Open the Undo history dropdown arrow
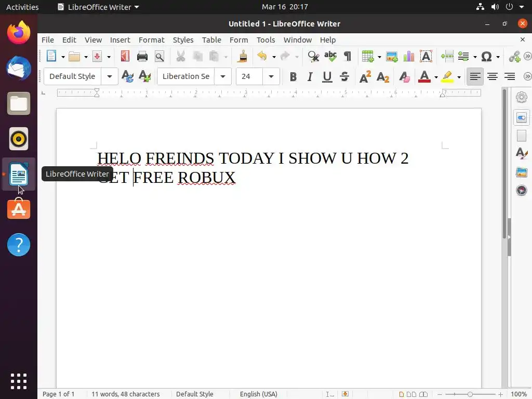Image resolution: width=532 pixels, height=399 pixels. [x=274, y=57]
